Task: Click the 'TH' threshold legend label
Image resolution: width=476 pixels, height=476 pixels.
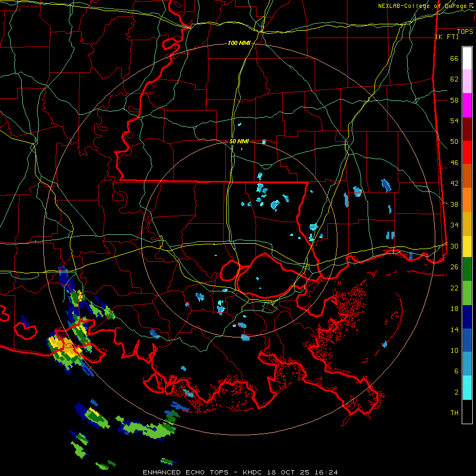Action: (x=454, y=413)
